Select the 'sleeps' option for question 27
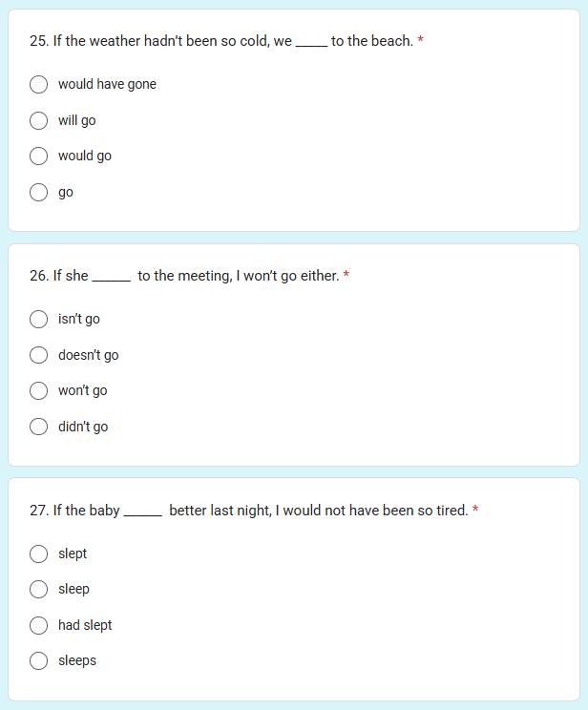588x710 pixels. 38,661
